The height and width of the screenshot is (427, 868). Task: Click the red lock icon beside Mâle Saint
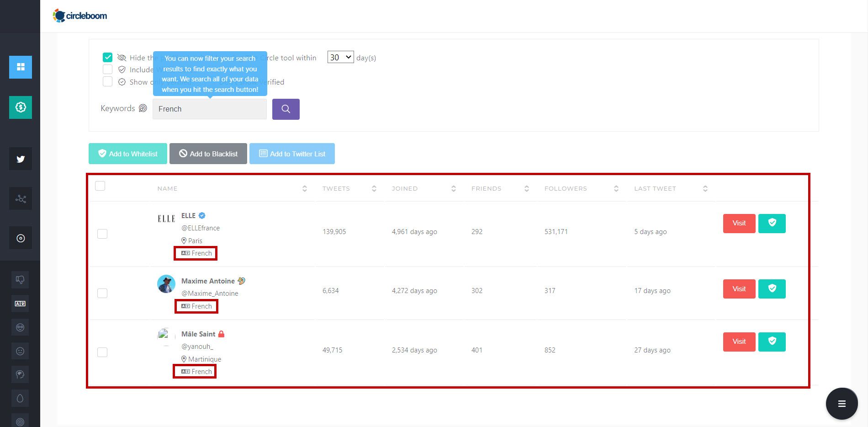click(221, 334)
